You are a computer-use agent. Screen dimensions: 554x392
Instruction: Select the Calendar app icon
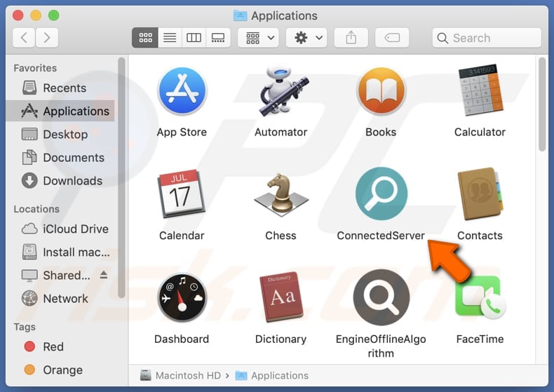(182, 194)
